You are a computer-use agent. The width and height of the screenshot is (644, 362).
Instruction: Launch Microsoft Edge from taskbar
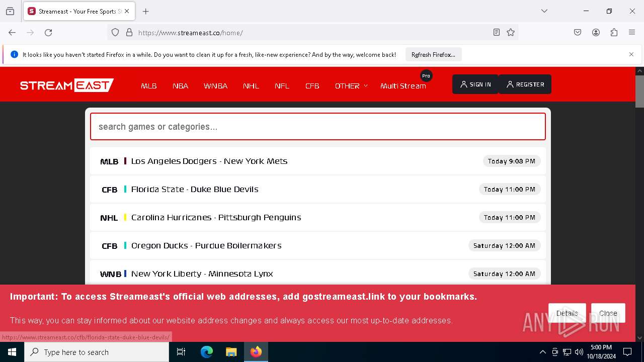(x=207, y=352)
